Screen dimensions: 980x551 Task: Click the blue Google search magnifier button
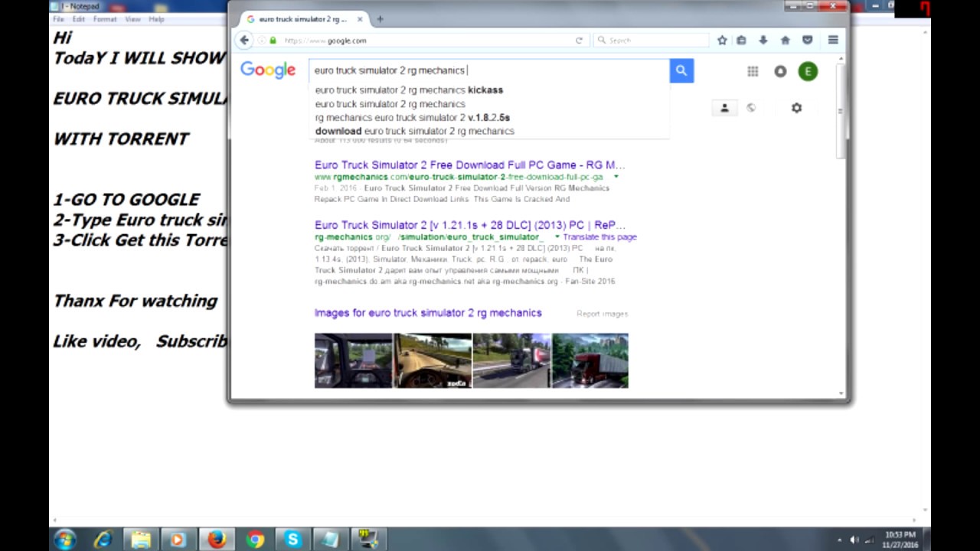point(681,70)
